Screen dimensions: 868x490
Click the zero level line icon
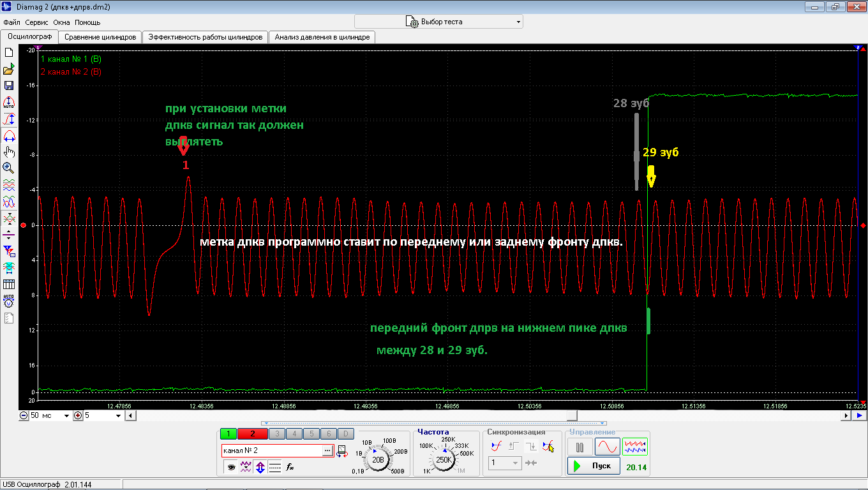pyautogui.click(x=9, y=234)
